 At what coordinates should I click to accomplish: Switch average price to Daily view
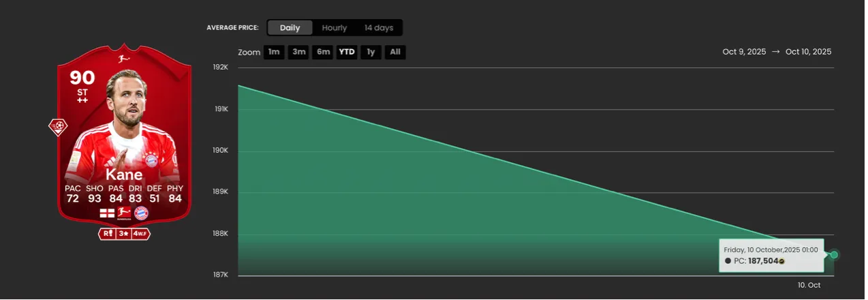coord(290,28)
